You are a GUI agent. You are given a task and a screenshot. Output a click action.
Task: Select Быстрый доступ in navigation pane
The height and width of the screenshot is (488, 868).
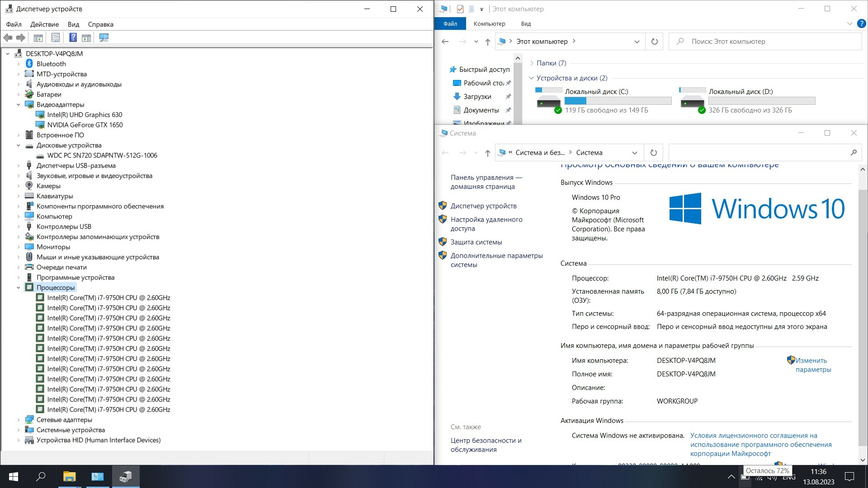(x=484, y=70)
